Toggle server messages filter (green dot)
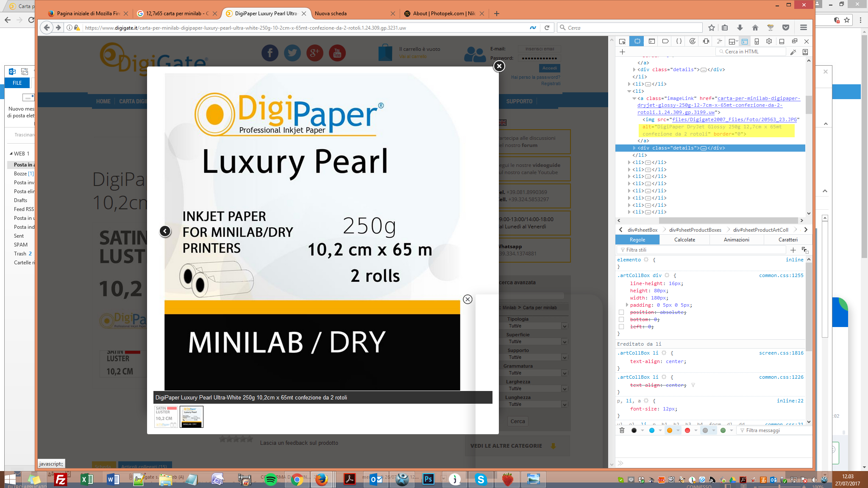Image resolution: width=868 pixels, height=488 pixels. 723,430
